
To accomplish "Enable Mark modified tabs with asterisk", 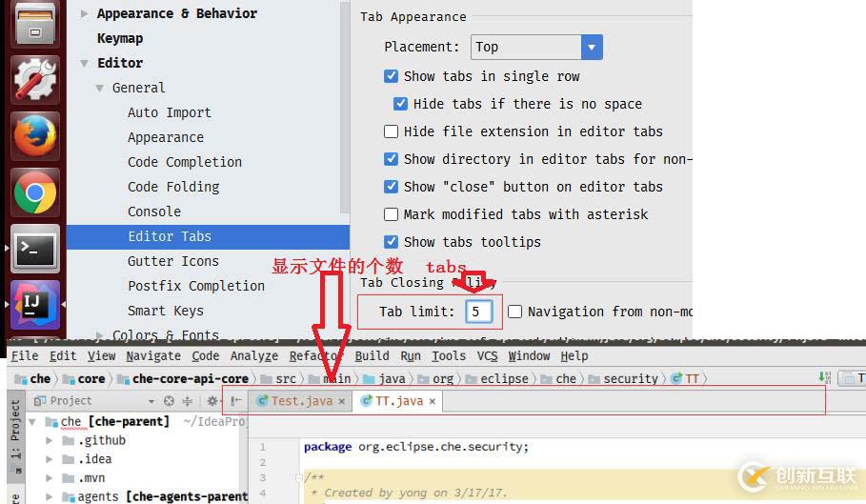I will tap(391, 214).
